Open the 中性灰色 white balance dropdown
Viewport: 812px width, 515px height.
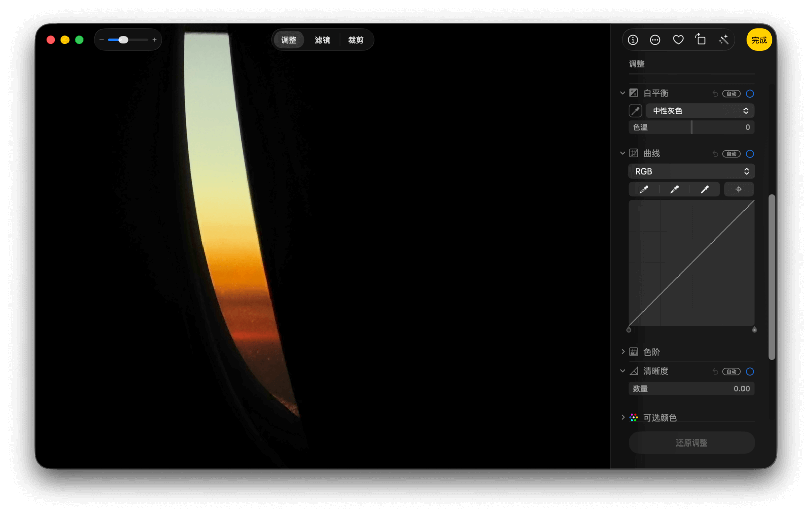pyautogui.click(x=699, y=111)
